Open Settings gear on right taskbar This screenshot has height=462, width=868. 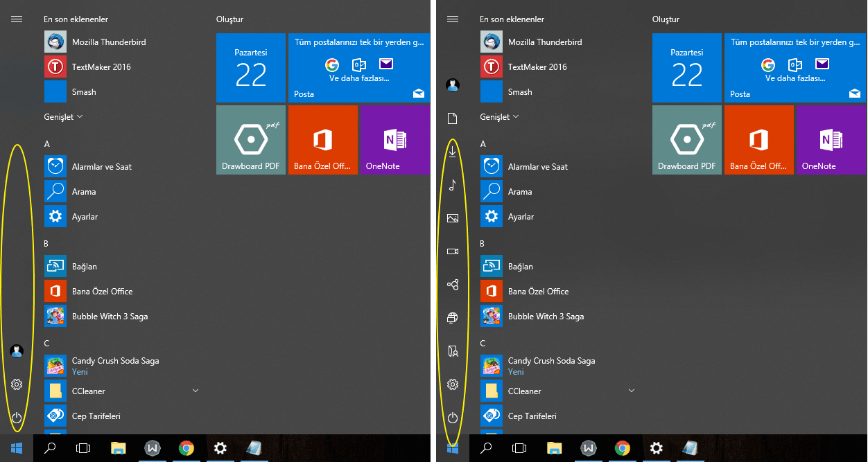click(x=657, y=448)
